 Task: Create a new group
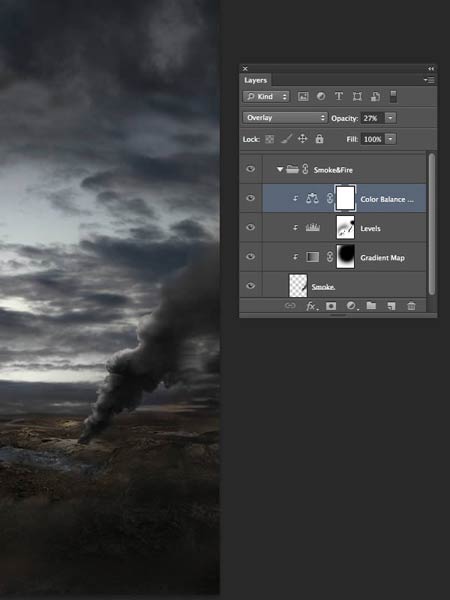371,305
